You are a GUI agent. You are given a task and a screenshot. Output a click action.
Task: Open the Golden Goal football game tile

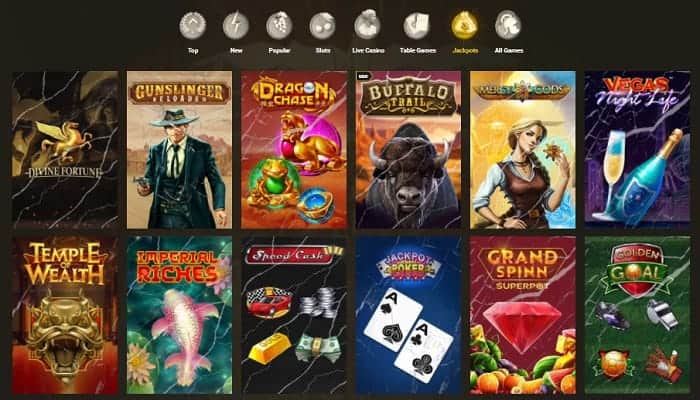(x=638, y=315)
